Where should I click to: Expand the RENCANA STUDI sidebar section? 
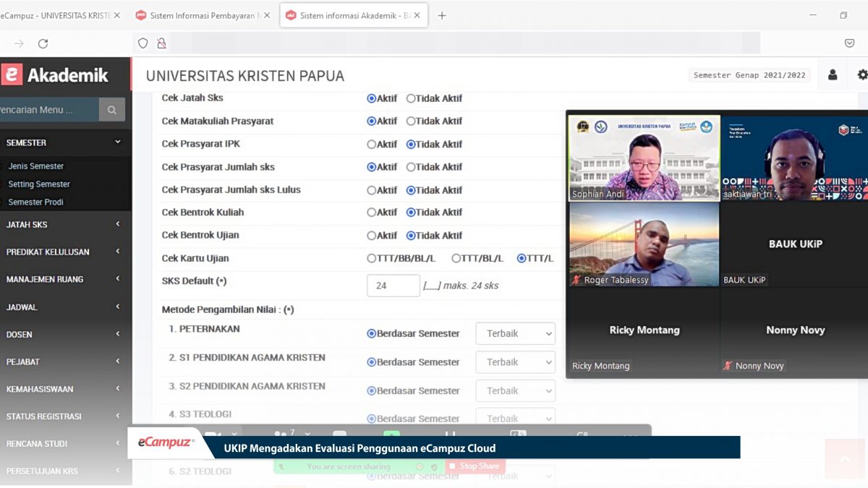[x=66, y=444]
